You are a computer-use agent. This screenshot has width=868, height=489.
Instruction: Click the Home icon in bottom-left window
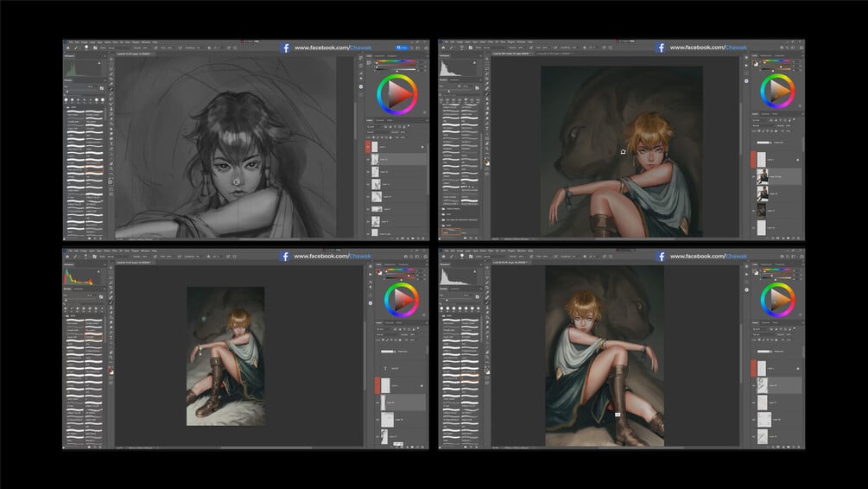point(68,257)
